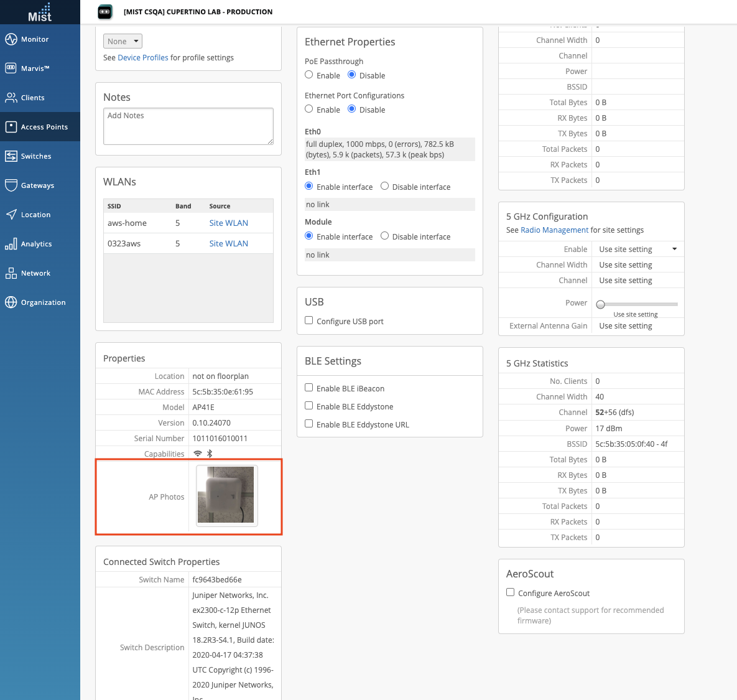Open the Radio Management link

click(555, 230)
